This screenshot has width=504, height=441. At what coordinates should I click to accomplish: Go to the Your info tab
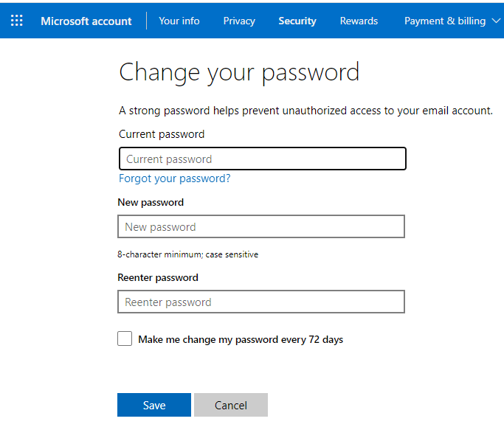[179, 21]
